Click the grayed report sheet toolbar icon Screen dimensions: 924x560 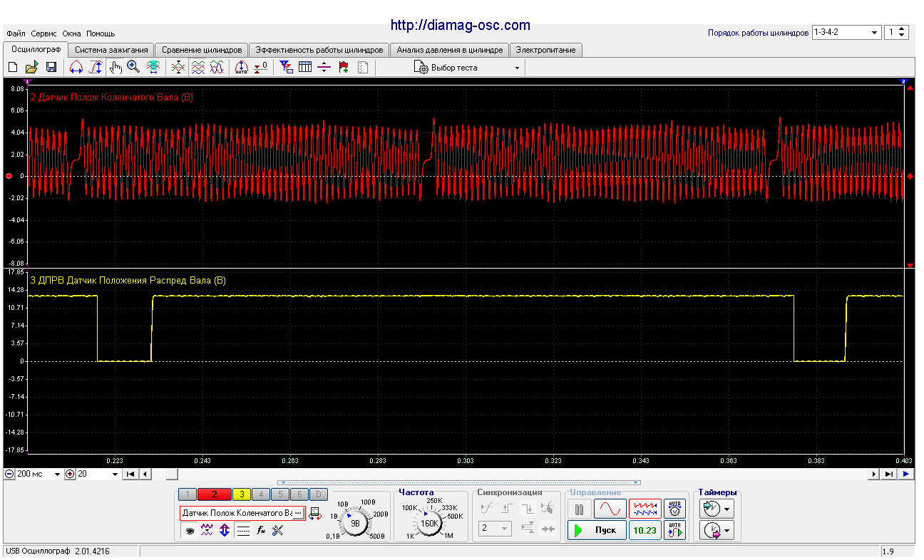[x=363, y=68]
